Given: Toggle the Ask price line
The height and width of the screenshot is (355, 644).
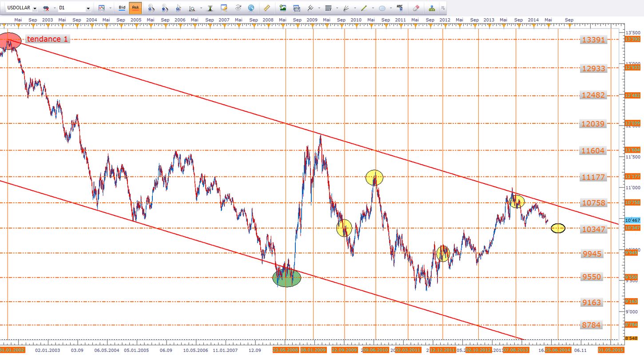Looking at the screenshot, I should pos(135,8).
